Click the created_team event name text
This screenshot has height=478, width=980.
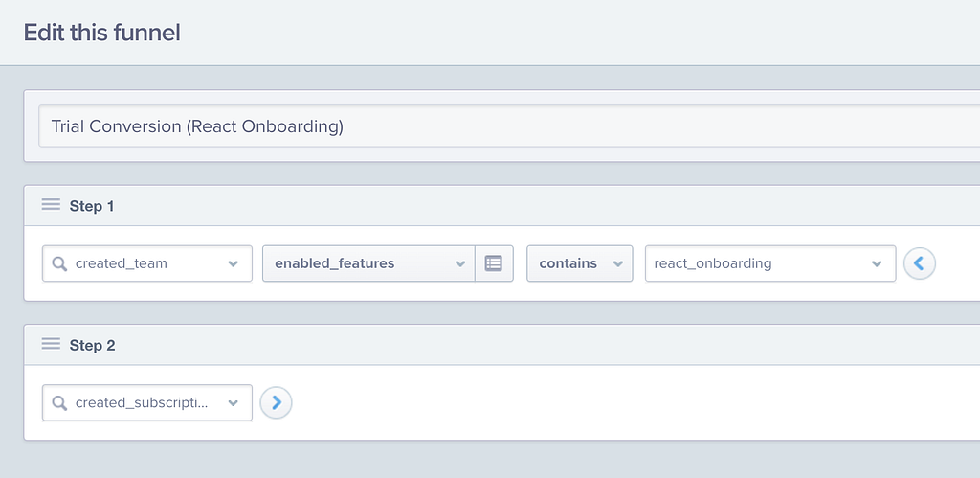point(121,263)
